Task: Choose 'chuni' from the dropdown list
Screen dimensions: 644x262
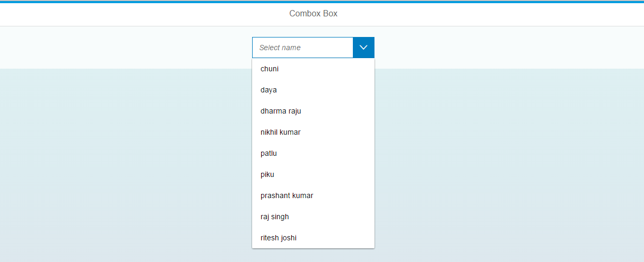Action: click(x=313, y=69)
